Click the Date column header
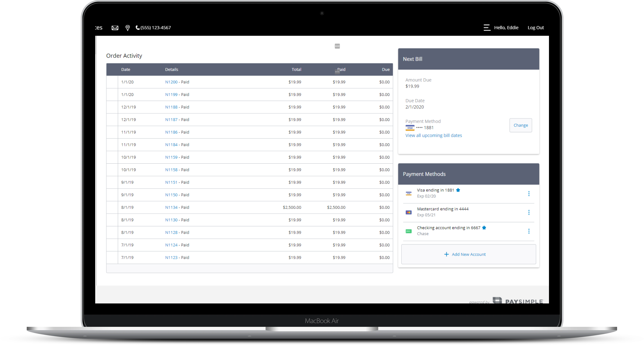The width and height of the screenshot is (644, 345). pyautogui.click(x=125, y=69)
